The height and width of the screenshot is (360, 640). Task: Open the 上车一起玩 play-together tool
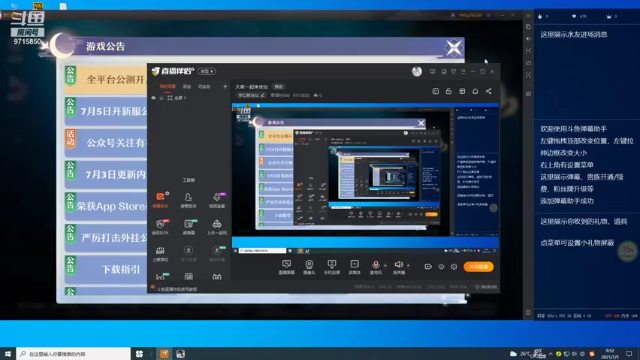click(x=217, y=227)
